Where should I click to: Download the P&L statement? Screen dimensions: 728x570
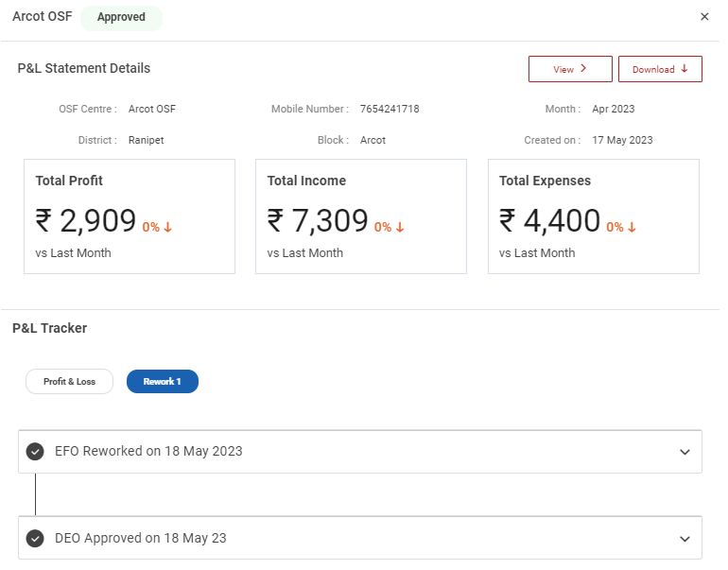click(660, 69)
